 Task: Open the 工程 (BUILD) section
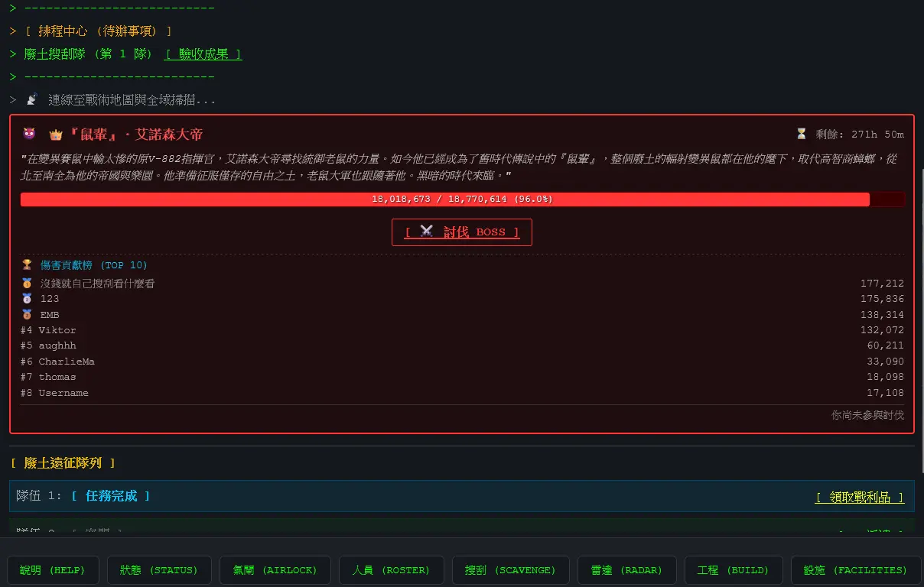(733, 570)
